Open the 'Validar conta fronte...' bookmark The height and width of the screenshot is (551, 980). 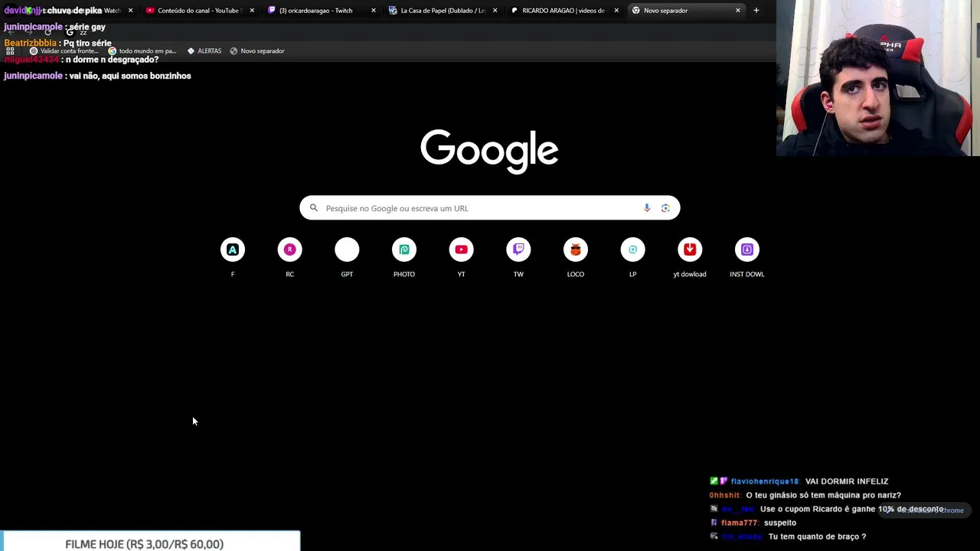coord(64,51)
